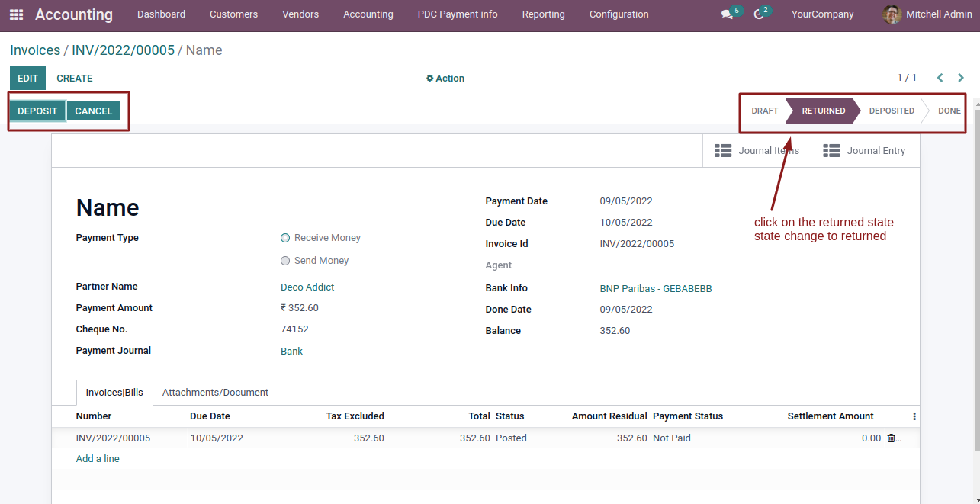Open the activities clock icon
Viewport: 980px width, 504px height.
[x=758, y=14]
